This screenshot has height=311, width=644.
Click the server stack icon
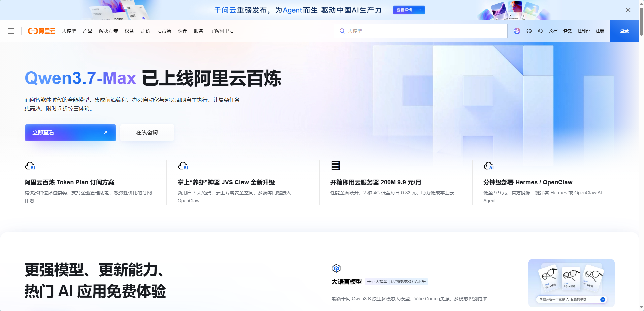pyautogui.click(x=336, y=166)
